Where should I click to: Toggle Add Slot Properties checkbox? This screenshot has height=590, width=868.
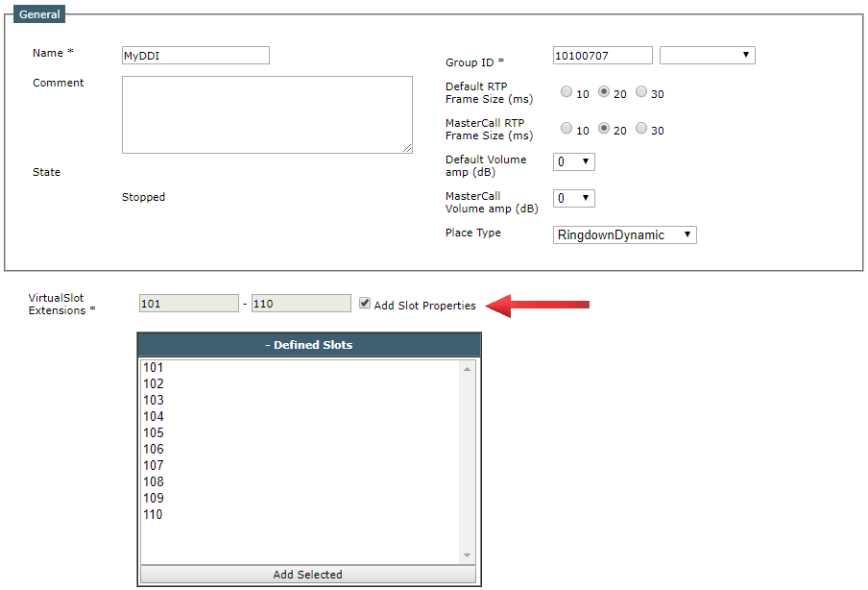(x=364, y=303)
